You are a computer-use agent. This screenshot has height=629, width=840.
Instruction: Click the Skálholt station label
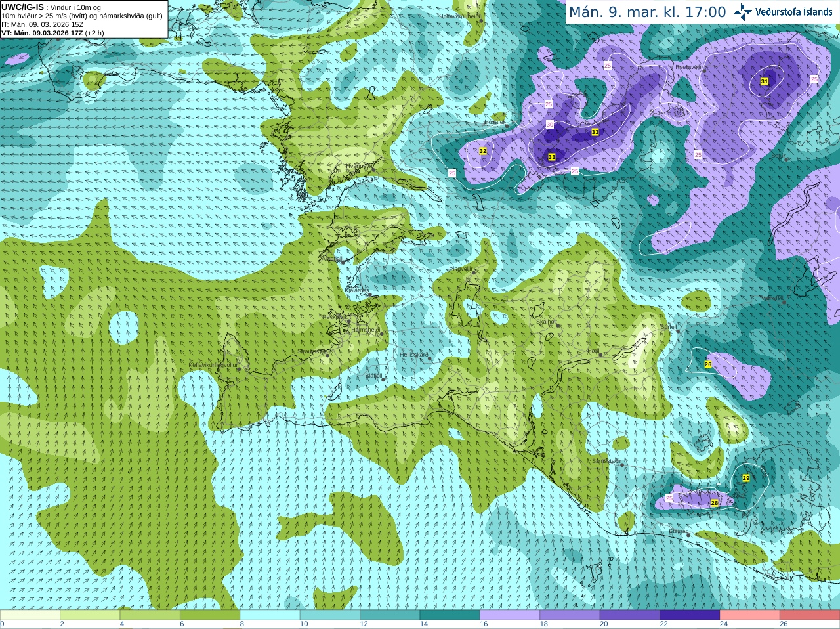point(547,322)
